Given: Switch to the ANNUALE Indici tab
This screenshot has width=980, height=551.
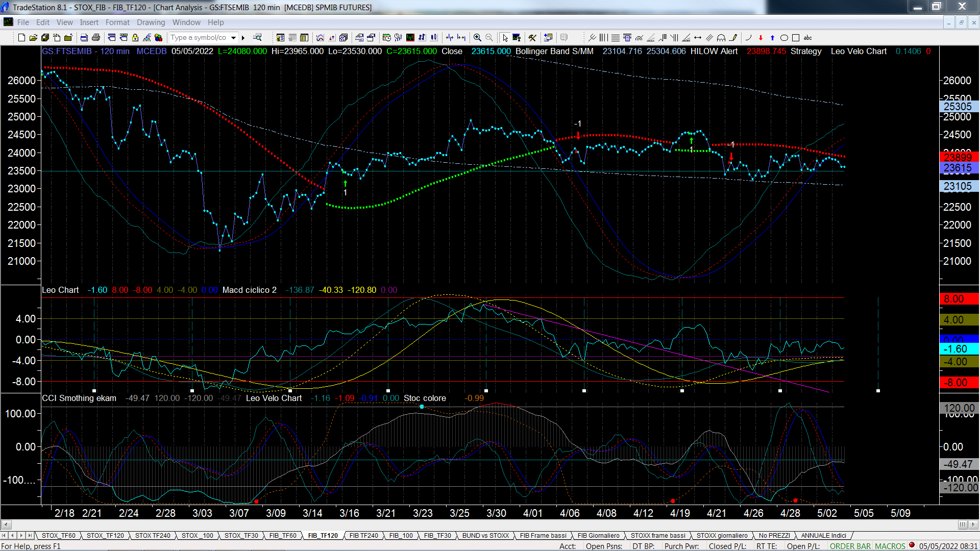Looking at the screenshot, I should (823, 536).
